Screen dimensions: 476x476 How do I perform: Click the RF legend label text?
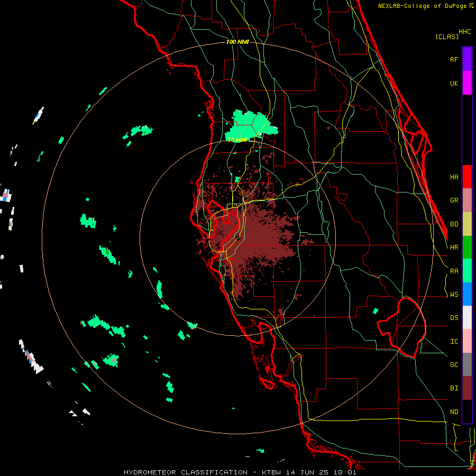pos(454,59)
